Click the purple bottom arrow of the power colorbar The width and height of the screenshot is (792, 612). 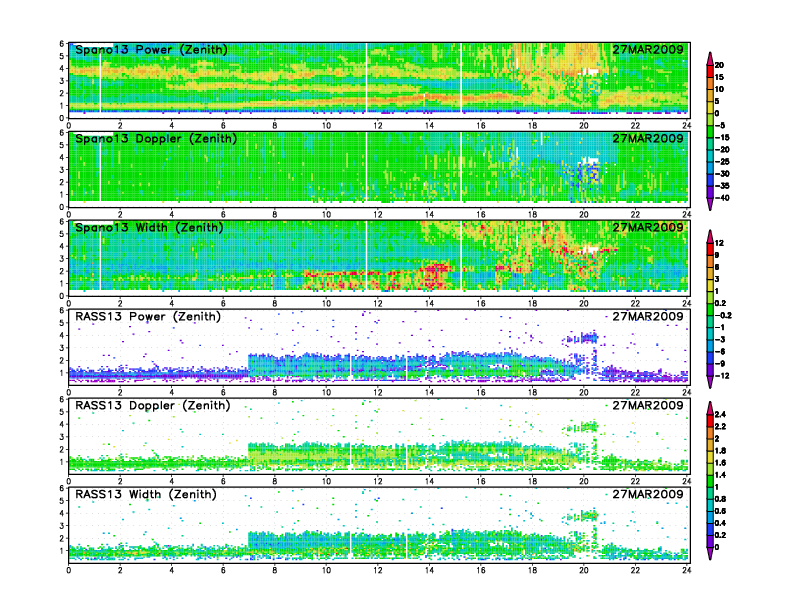pyautogui.click(x=710, y=204)
